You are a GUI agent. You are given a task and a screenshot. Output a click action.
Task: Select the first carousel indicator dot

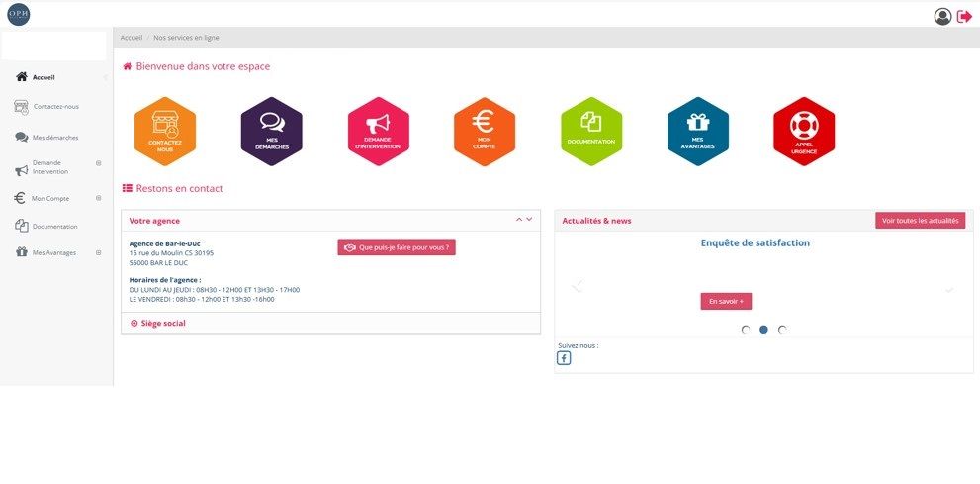746,330
